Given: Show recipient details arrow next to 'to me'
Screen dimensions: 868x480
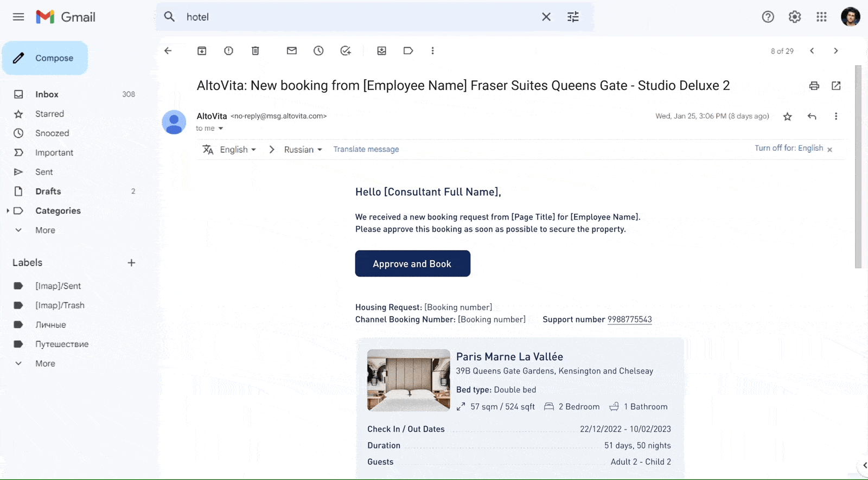Looking at the screenshot, I should (x=221, y=129).
